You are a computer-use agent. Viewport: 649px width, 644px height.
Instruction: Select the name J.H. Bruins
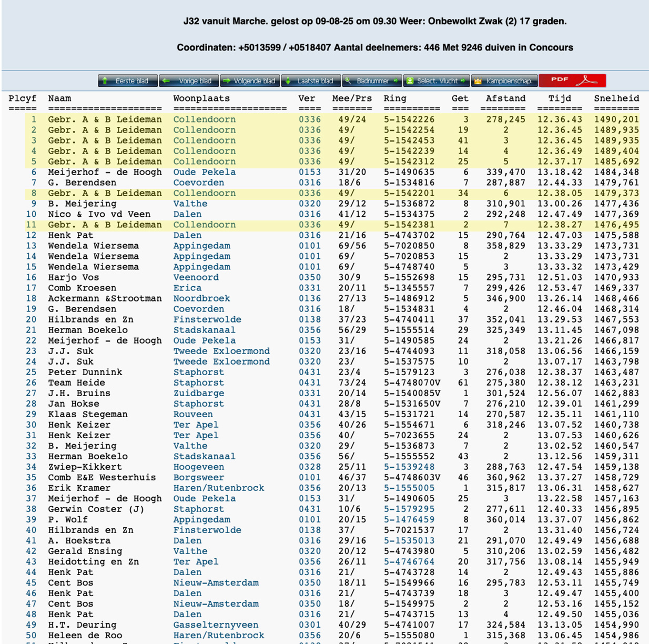point(79,393)
